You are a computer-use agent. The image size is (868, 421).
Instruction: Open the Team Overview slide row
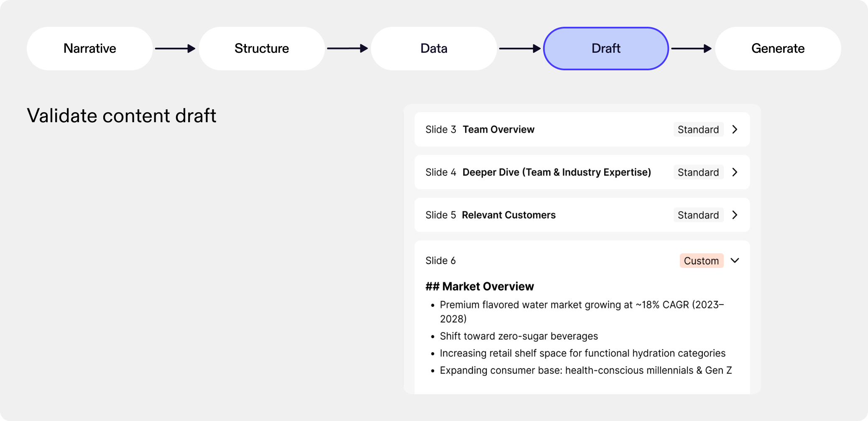pyautogui.click(x=498, y=130)
